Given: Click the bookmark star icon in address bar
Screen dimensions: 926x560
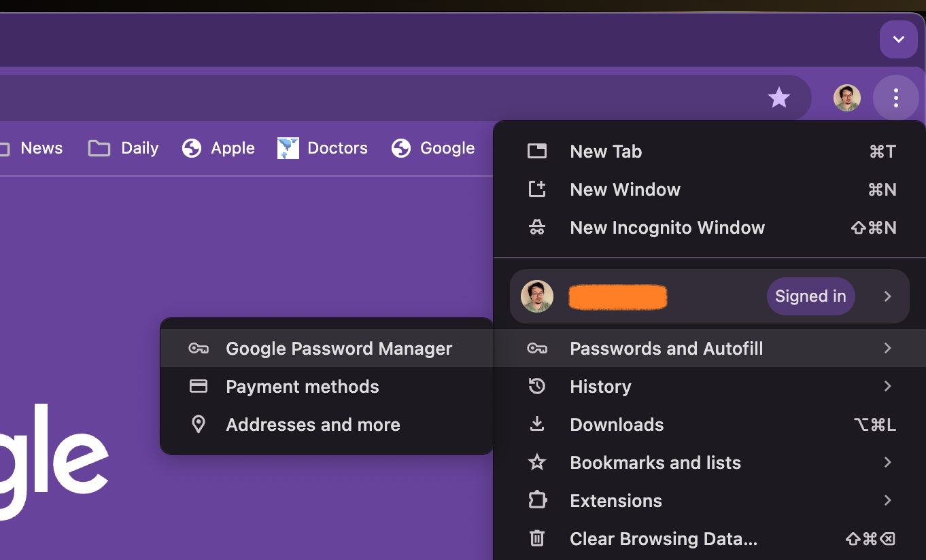Looking at the screenshot, I should 778,98.
